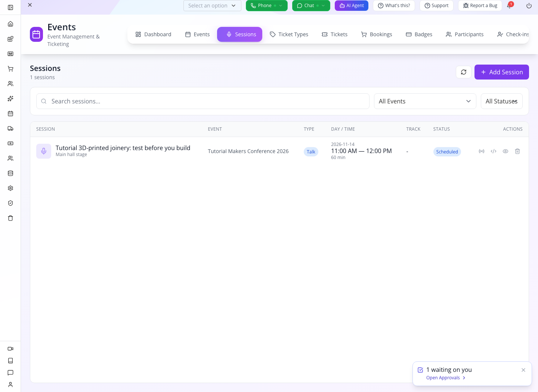Switch to the Ticket Types tab
Viewport: 538px width, 392px height.
click(289, 34)
